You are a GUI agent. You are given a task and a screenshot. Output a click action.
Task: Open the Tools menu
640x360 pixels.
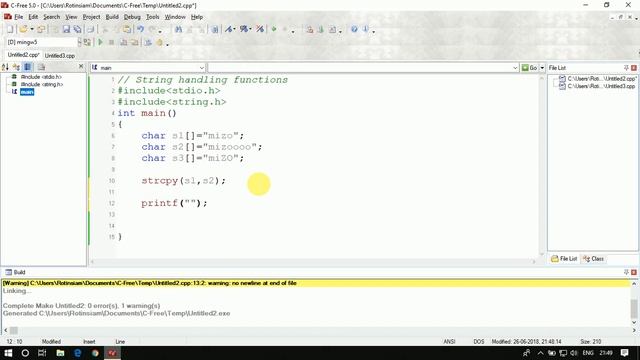(x=153, y=17)
